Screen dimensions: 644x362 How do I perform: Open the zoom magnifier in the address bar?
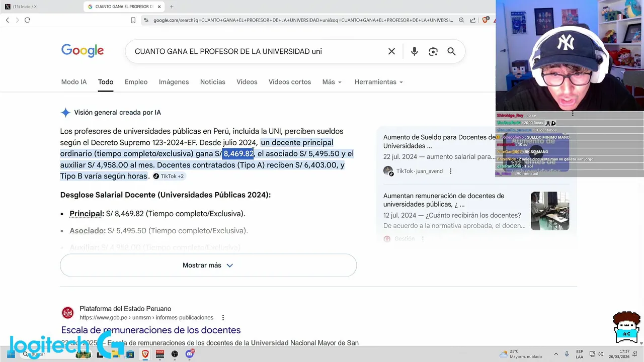(x=461, y=20)
